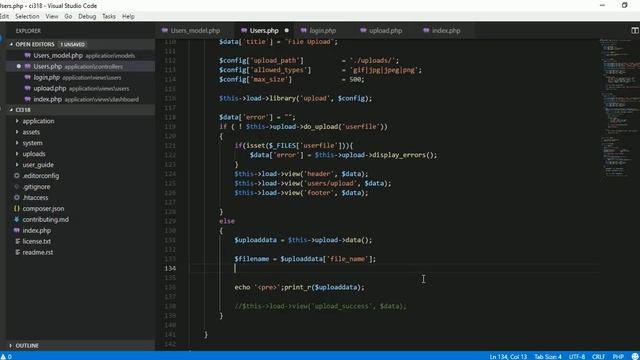Click the EXPLORER panel title
The height and width of the screenshot is (360, 640).
[x=28, y=31]
